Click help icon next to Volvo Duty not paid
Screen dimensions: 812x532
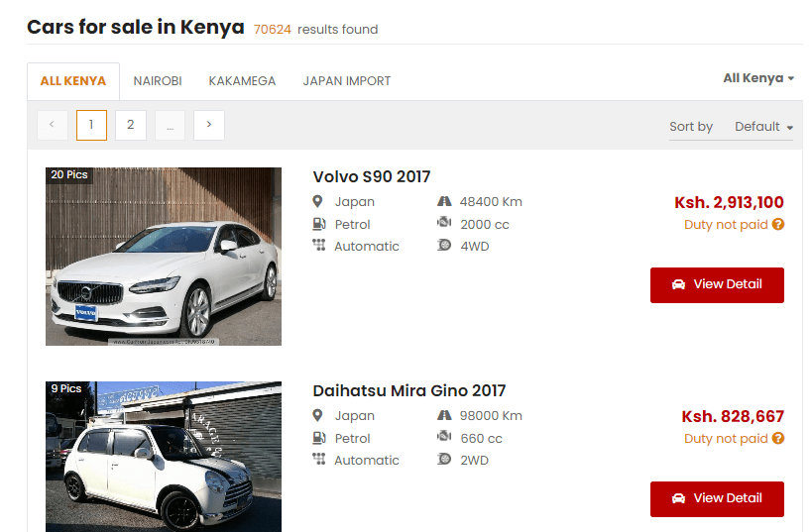tap(778, 224)
